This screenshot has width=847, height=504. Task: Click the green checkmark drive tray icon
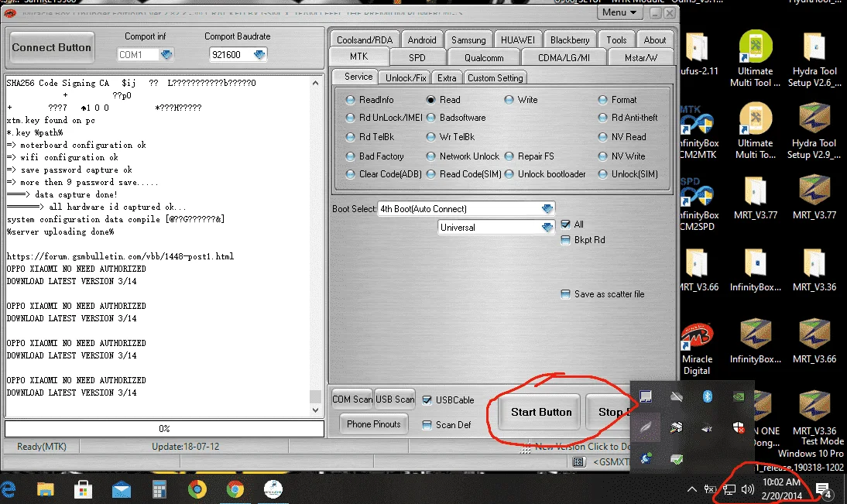point(677,459)
